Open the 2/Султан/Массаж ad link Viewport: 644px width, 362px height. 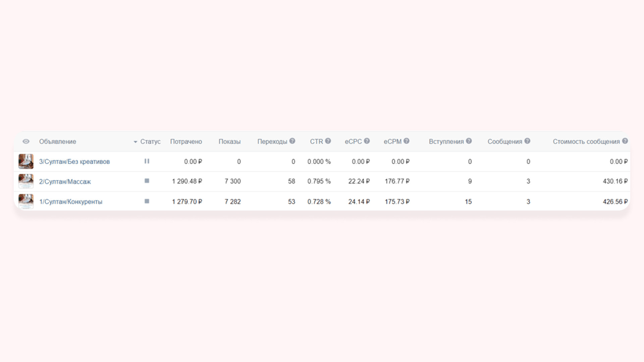click(x=65, y=182)
